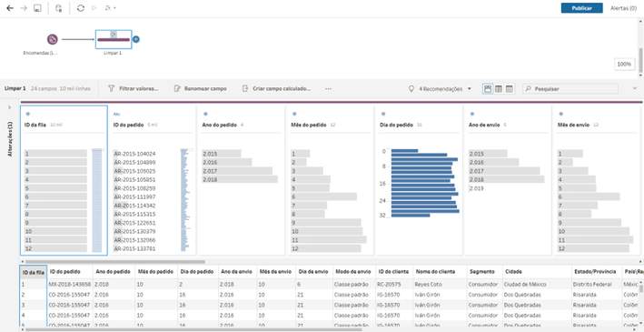644x332 pixels.
Task: Switch to data grid view
Action: [499, 88]
